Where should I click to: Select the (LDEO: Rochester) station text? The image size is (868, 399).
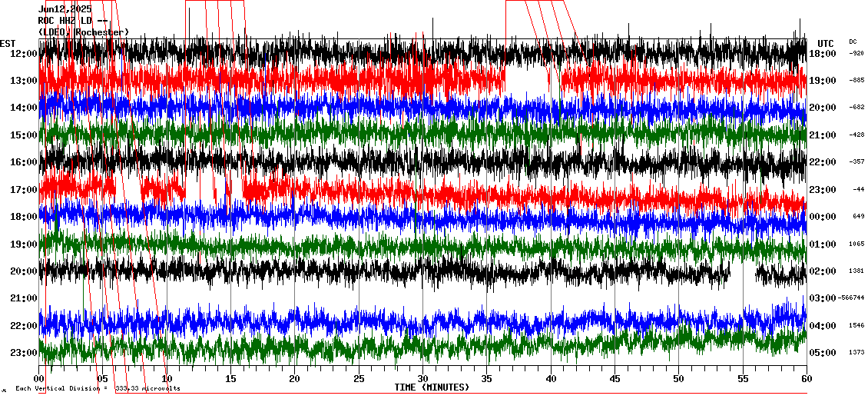pyautogui.click(x=83, y=32)
